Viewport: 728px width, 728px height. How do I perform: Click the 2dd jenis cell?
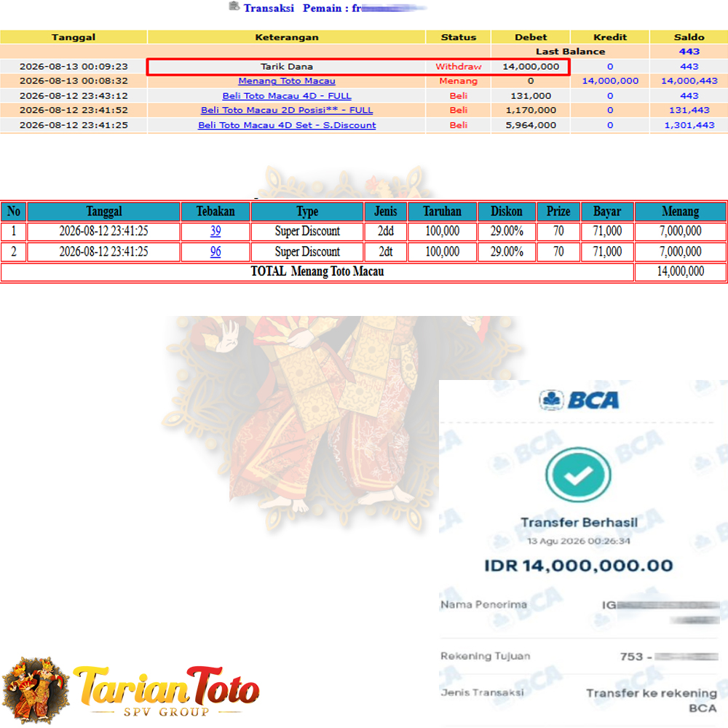click(385, 232)
